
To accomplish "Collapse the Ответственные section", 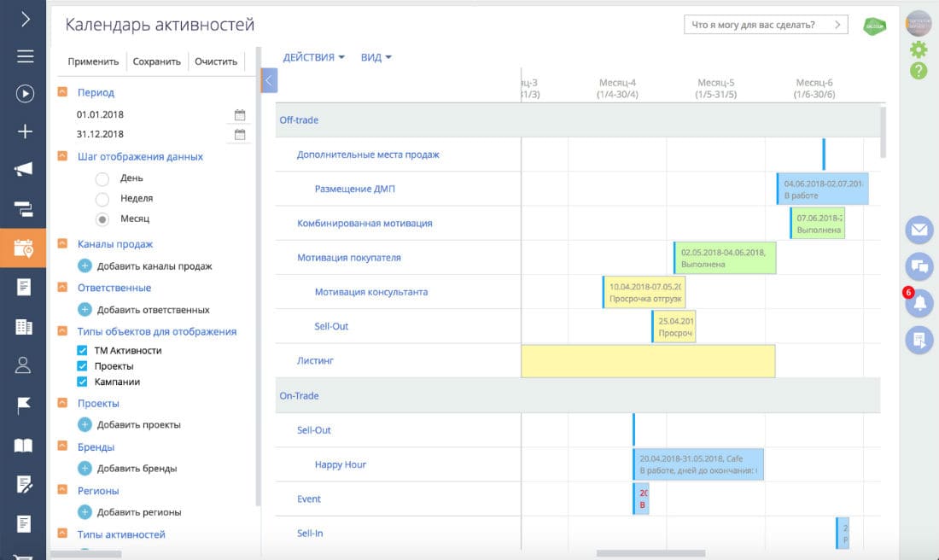I will click(x=62, y=288).
